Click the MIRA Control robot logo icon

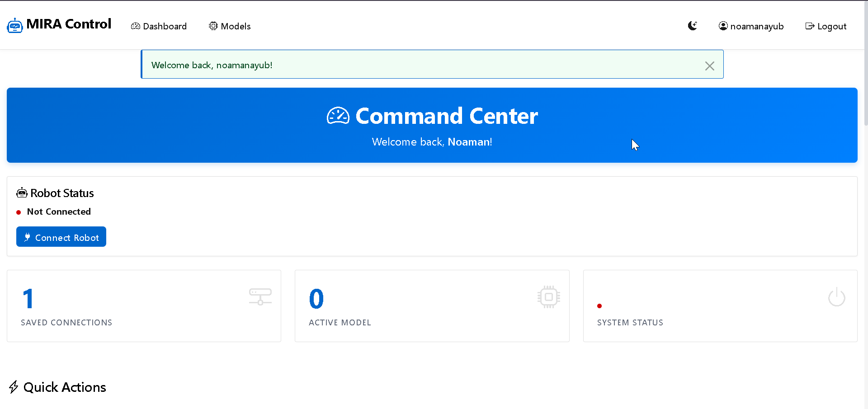pyautogui.click(x=14, y=26)
